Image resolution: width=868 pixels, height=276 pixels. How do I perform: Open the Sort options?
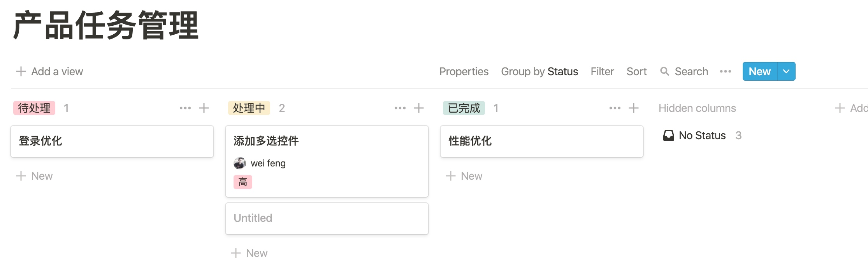pos(636,71)
